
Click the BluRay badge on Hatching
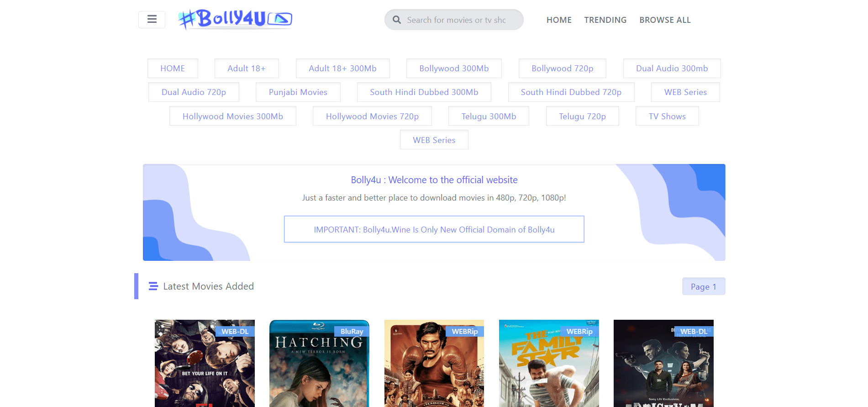[x=352, y=331]
